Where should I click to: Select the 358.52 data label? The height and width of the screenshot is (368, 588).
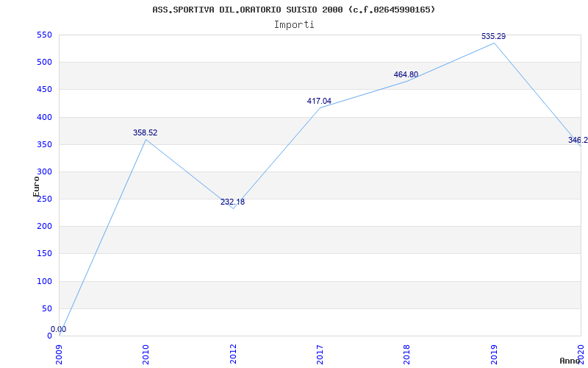click(145, 132)
